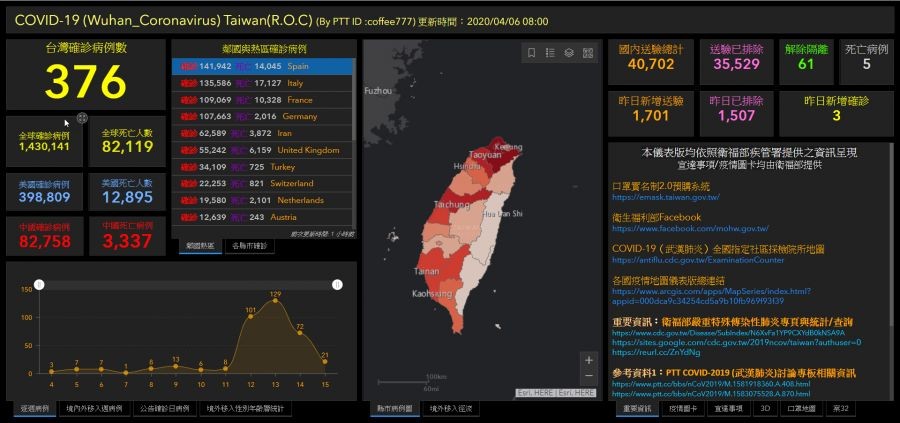The image size is (900, 423).
Task: Open the 境外移入性別年齡層統計 tab
Action: point(246,409)
